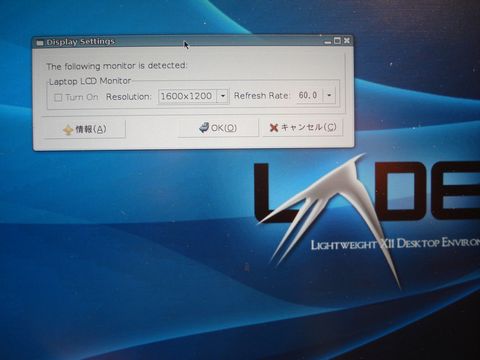
Task: Click the 'The following monitor is detected:' text
Action: pos(117,66)
